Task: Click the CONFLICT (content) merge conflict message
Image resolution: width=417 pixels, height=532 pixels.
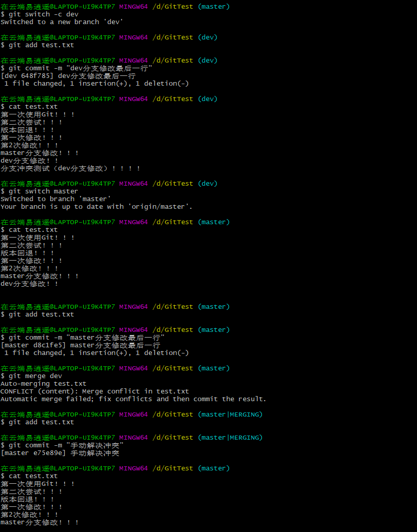Action: coord(94,391)
